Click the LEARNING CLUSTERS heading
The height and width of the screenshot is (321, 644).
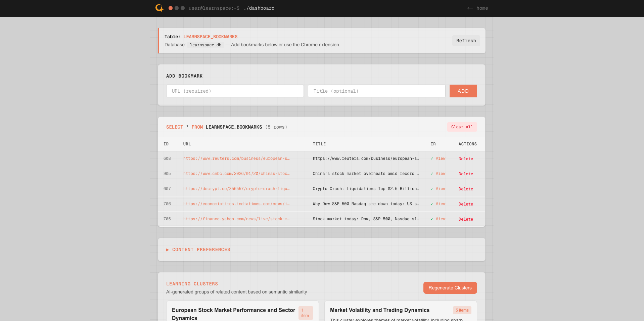[x=192, y=284]
